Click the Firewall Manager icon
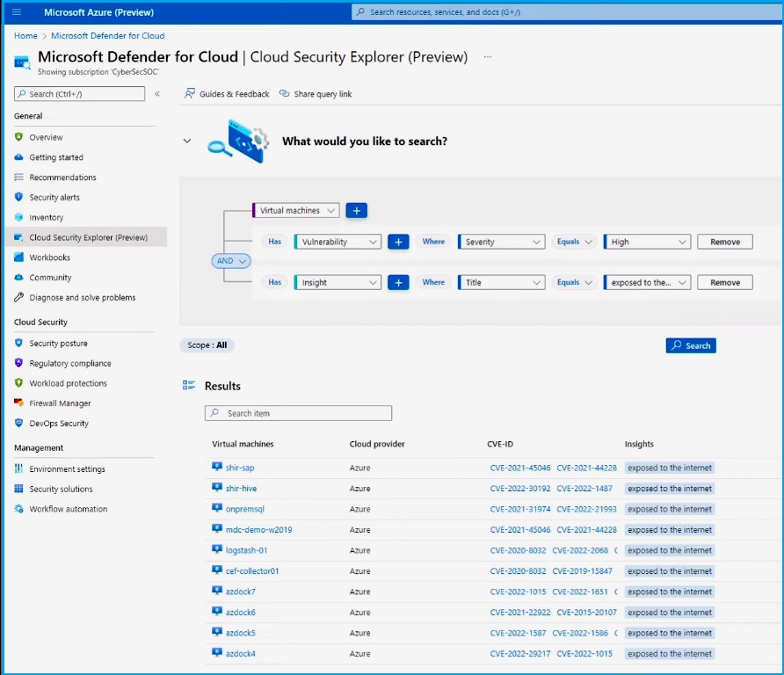Screen dimensions: 784x675 coord(19,403)
